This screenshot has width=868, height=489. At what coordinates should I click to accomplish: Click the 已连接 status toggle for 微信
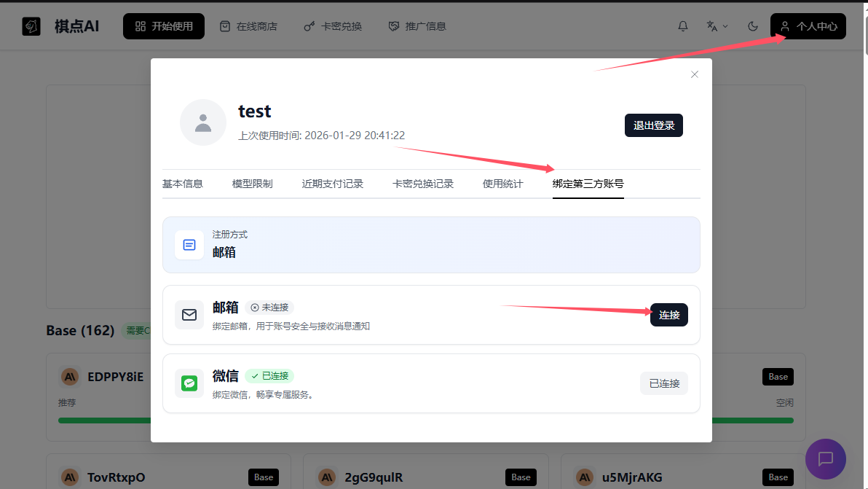663,383
